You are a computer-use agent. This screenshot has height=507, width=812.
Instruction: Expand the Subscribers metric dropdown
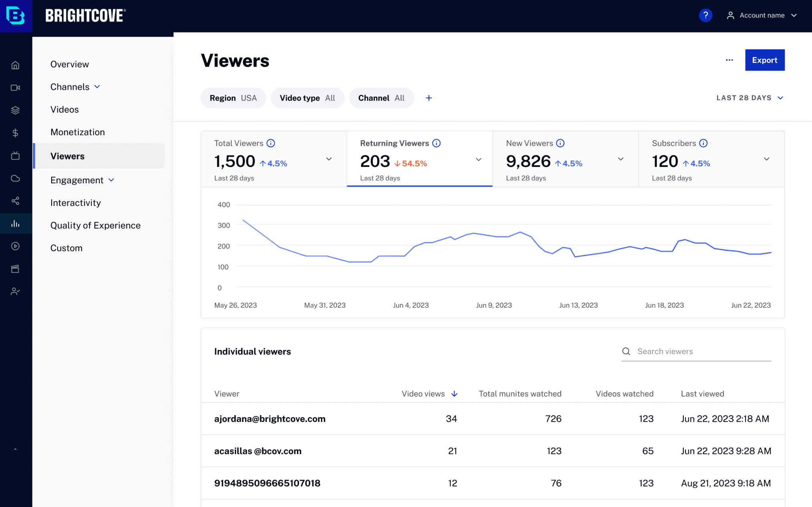(x=766, y=159)
